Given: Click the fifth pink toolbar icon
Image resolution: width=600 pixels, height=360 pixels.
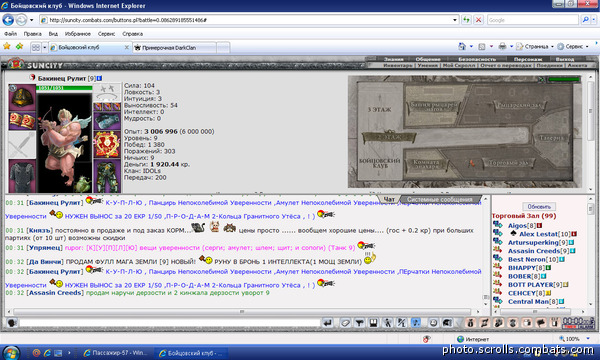Looking at the screenshot, I should pos(527,323).
